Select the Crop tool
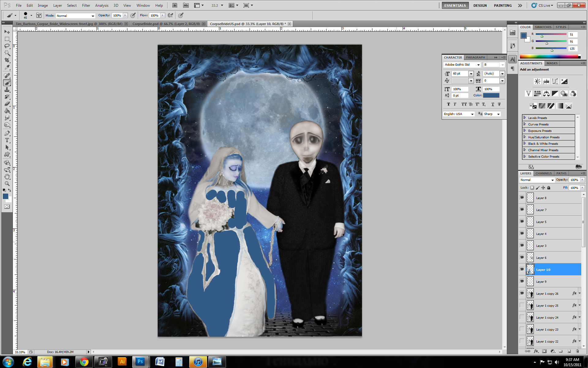Image resolution: width=588 pixels, height=368 pixels. click(x=7, y=60)
